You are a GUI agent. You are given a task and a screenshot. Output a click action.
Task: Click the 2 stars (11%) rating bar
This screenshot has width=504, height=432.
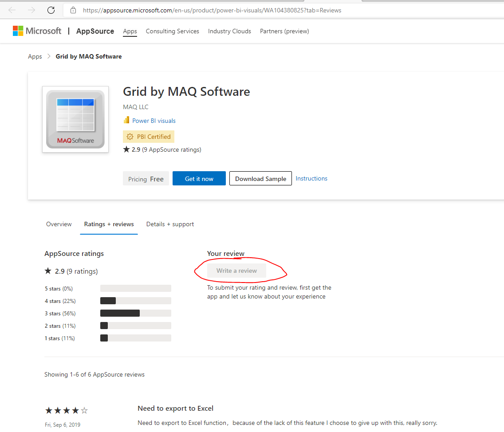(136, 326)
